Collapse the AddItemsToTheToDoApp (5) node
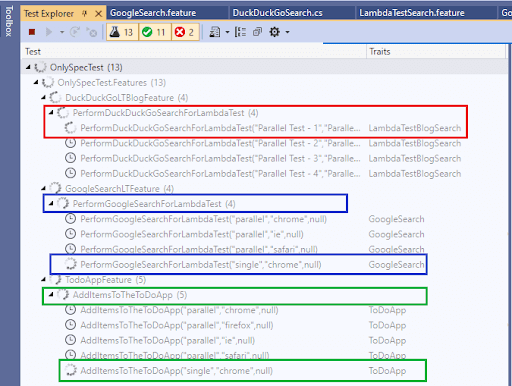Image resolution: width=512 pixels, height=386 pixels. pyautogui.click(x=51, y=295)
